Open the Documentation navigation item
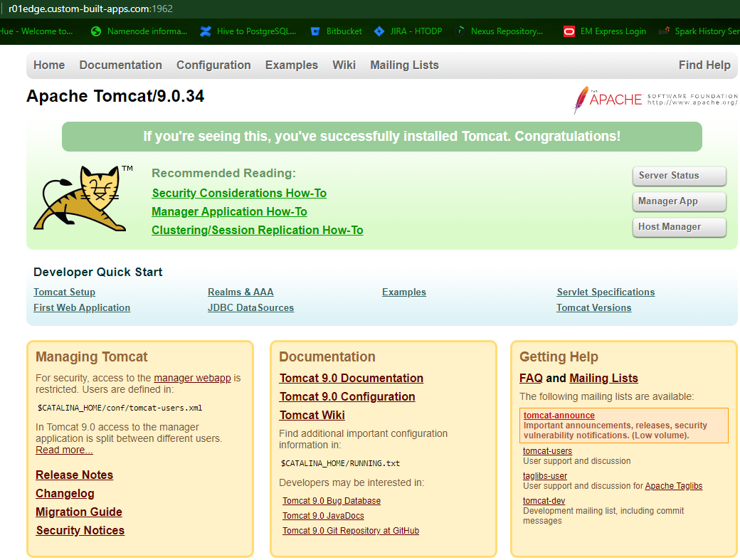This screenshot has width=740, height=560. click(x=121, y=65)
